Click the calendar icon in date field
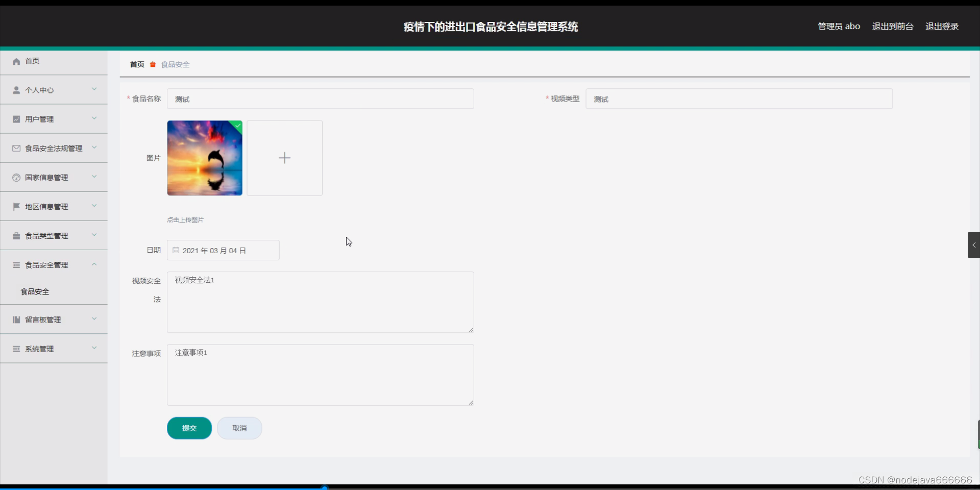Viewport: 980px width, 490px height. [176, 251]
